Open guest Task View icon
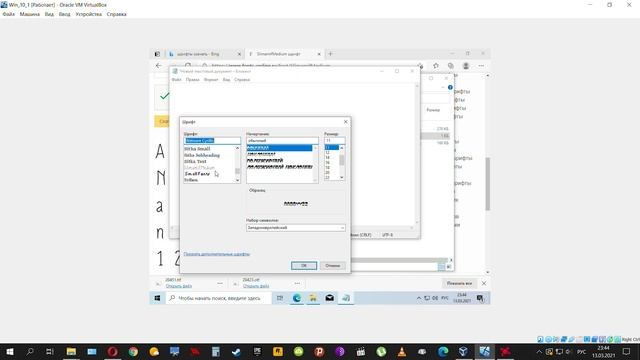Screen dimensions: 640x360 (x=280, y=298)
